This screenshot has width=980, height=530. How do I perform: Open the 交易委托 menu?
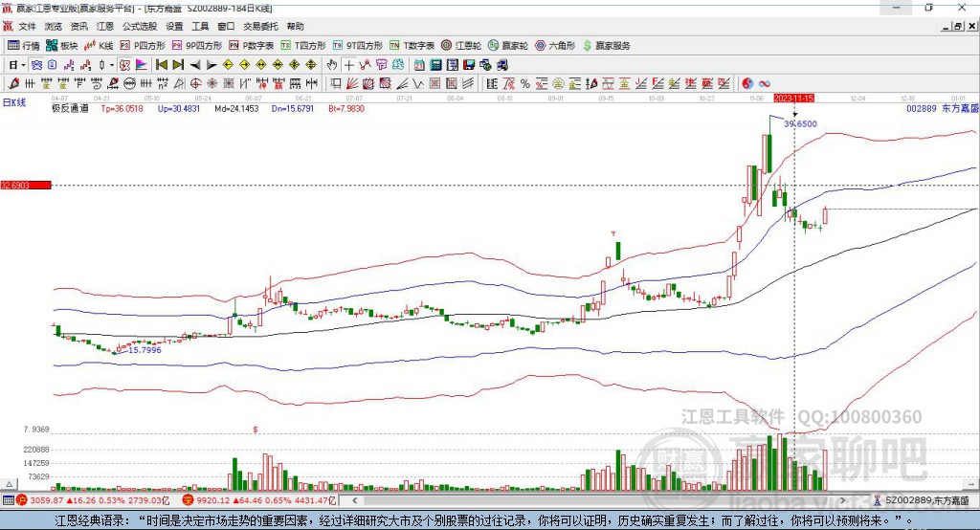[260, 26]
